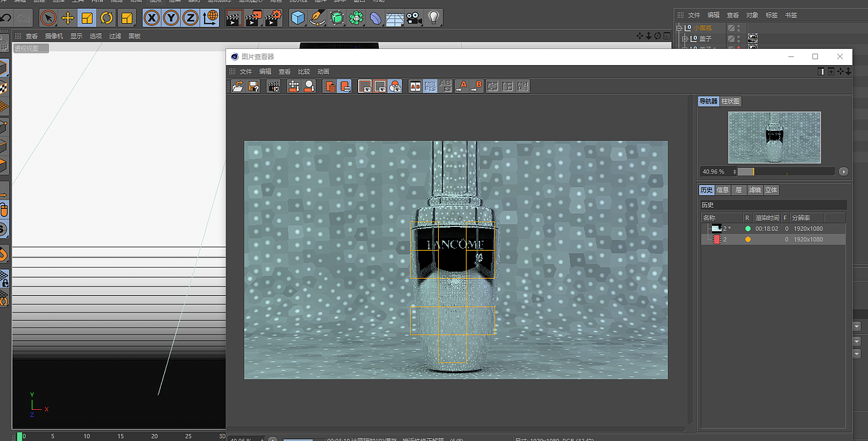Toggle visibility dots of 盖子 object
This screenshot has height=441, width=868.
pos(739,39)
